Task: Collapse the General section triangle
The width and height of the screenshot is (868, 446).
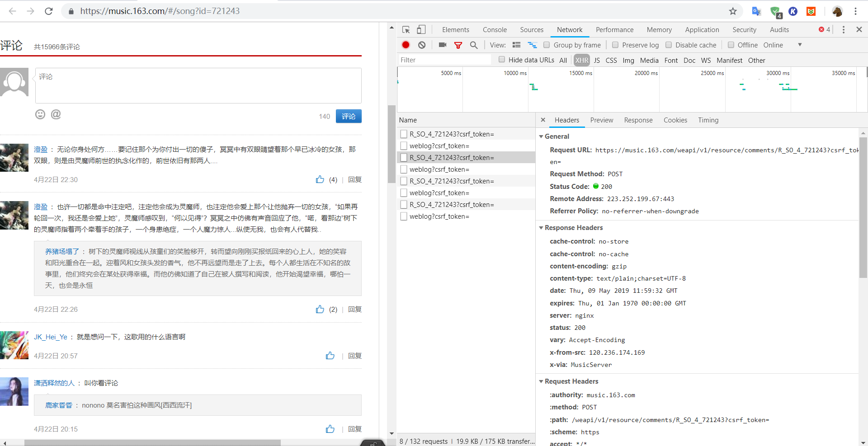Action: pyautogui.click(x=541, y=136)
